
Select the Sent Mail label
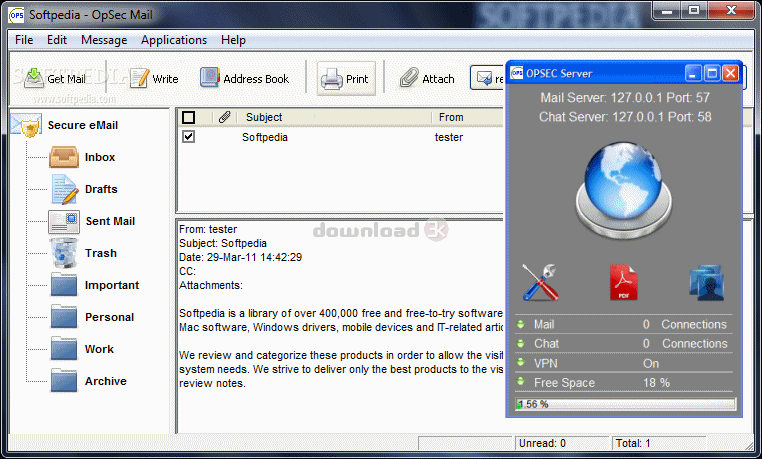click(x=110, y=221)
